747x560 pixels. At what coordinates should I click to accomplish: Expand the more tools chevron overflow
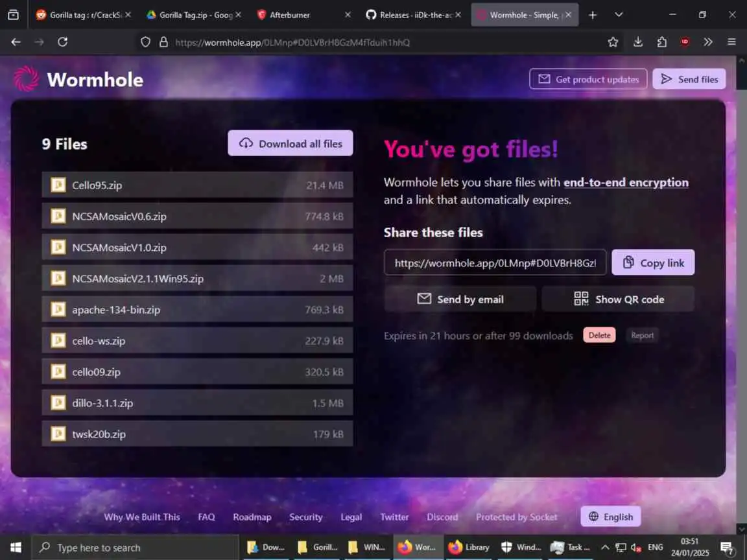point(708,42)
